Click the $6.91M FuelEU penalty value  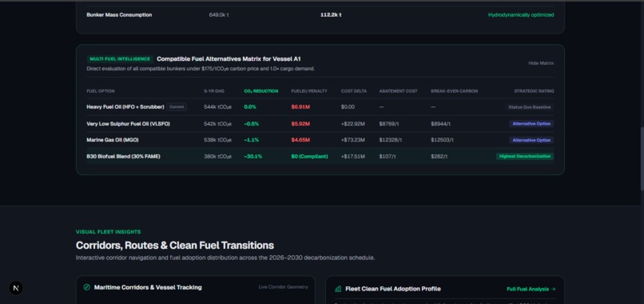[300, 107]
